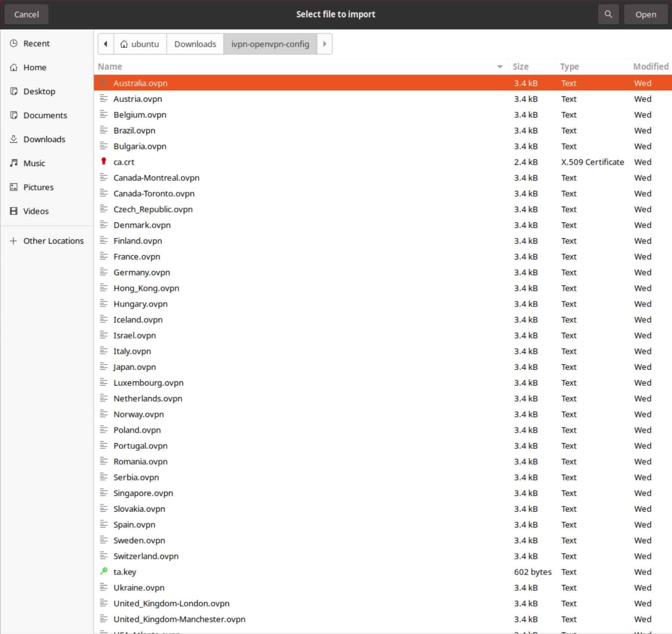This screenshot has width=672, height=634.
Task: Select Germany.ovpn file
Action: pos(383,272)
